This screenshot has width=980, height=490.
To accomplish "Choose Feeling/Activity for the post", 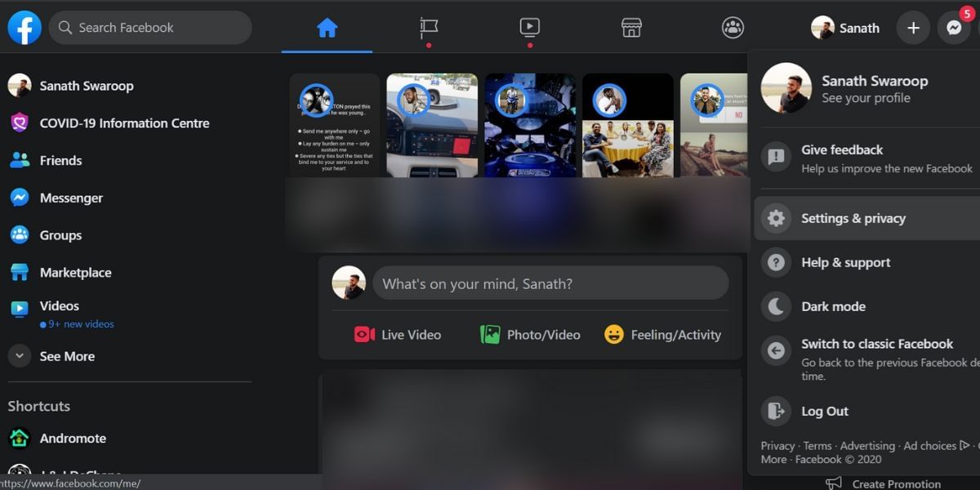I will 662,335.
